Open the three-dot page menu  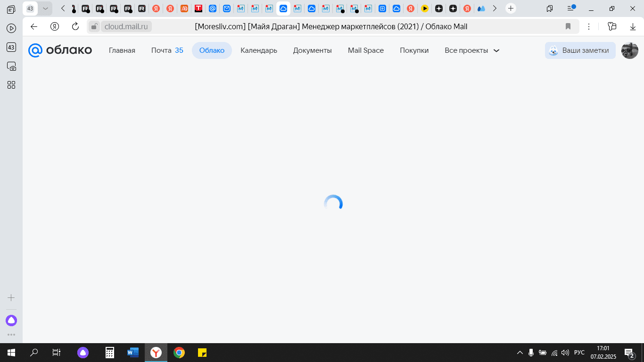589,26
